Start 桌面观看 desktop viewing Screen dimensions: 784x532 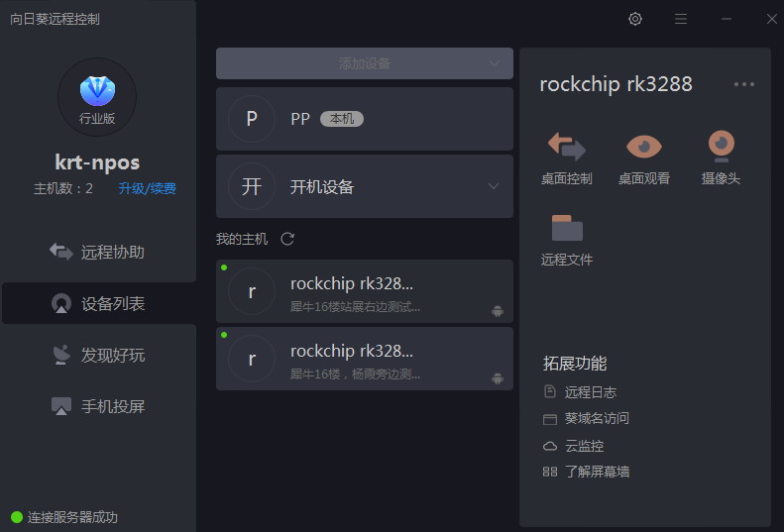pos(644,159)
